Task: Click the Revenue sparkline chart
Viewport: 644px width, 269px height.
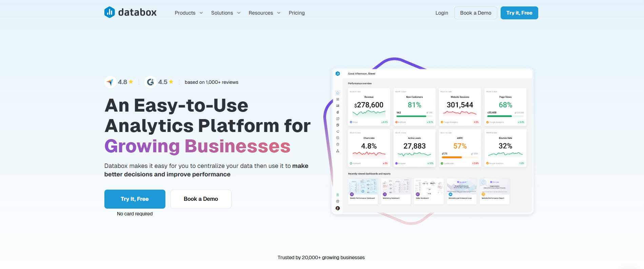Action: (x=369, y=114)
